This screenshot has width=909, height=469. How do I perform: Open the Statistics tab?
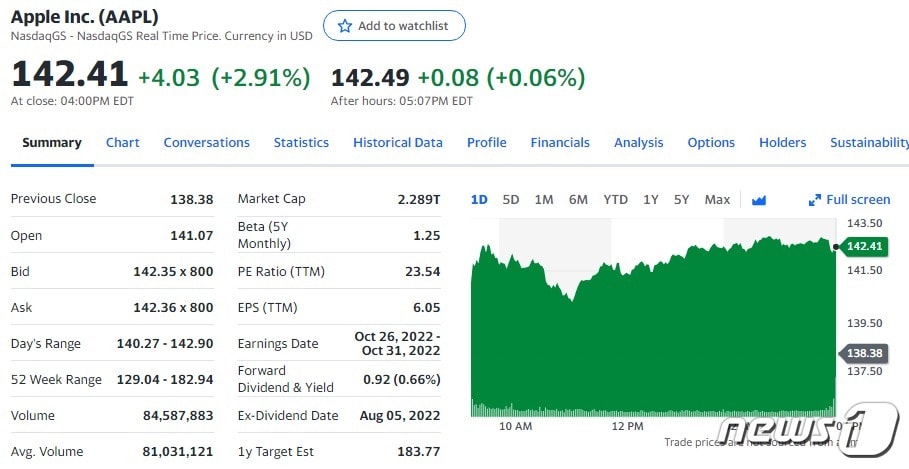tap(301, 143)
